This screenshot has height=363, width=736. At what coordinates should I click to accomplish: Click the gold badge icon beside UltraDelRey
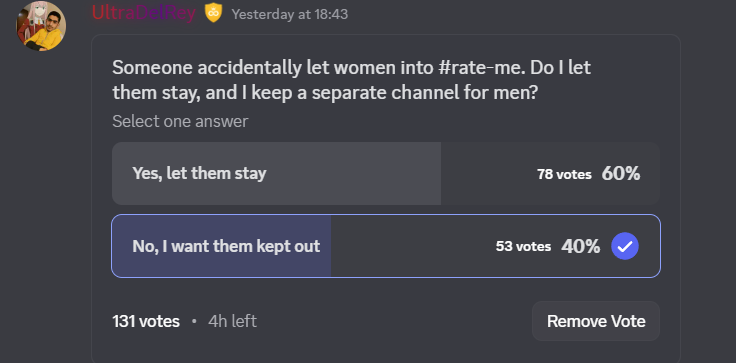213,13
